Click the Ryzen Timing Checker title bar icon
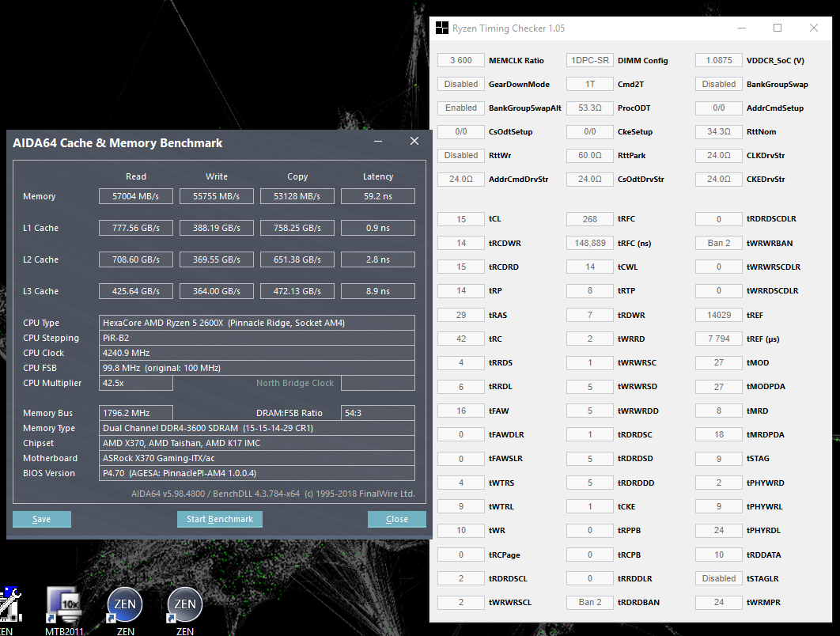This screenshot has height=636, width=840. click(x=442, y=28)
